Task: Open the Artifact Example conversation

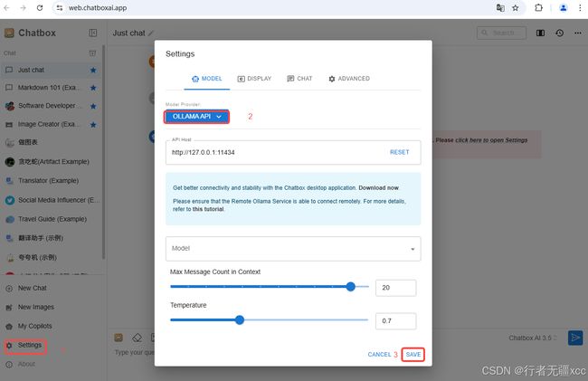Action: [x=51, y=162]
